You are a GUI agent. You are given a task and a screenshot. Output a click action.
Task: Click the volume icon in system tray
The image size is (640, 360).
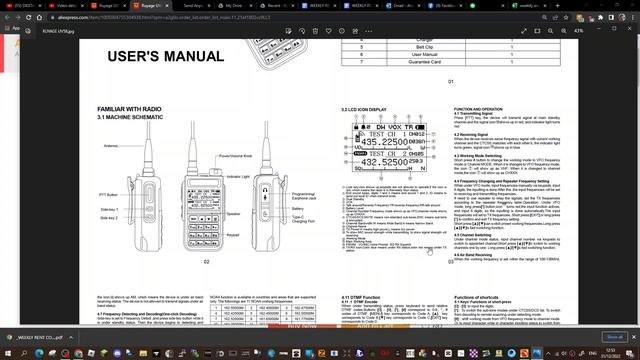(x=564, y=353)
